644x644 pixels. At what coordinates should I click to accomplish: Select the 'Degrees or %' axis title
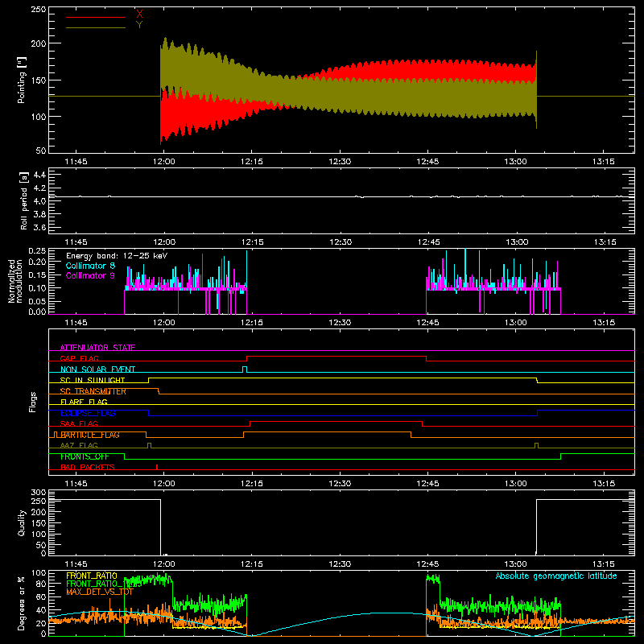22,604
